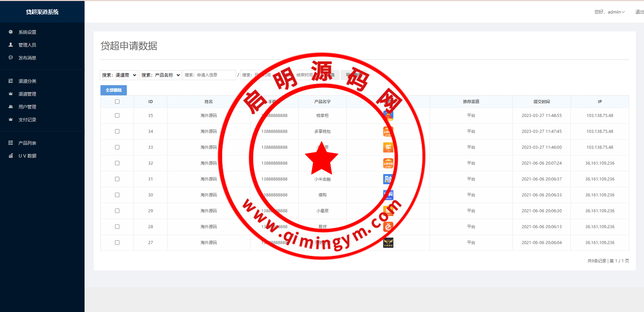Viewport: 644px width, 312px height.
Task: Click the person icon beside 管理人员
Action: pyautogui.click(x=11, y=45)
